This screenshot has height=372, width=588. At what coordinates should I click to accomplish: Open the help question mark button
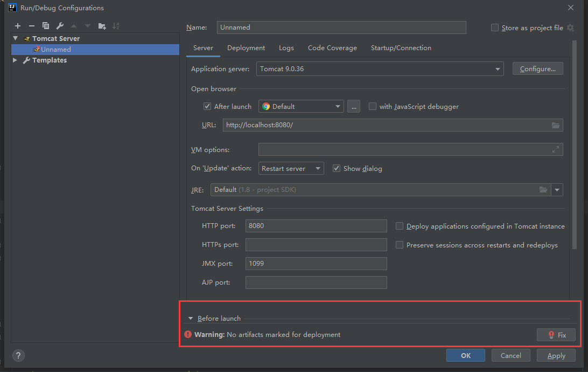tap(18, 356)
